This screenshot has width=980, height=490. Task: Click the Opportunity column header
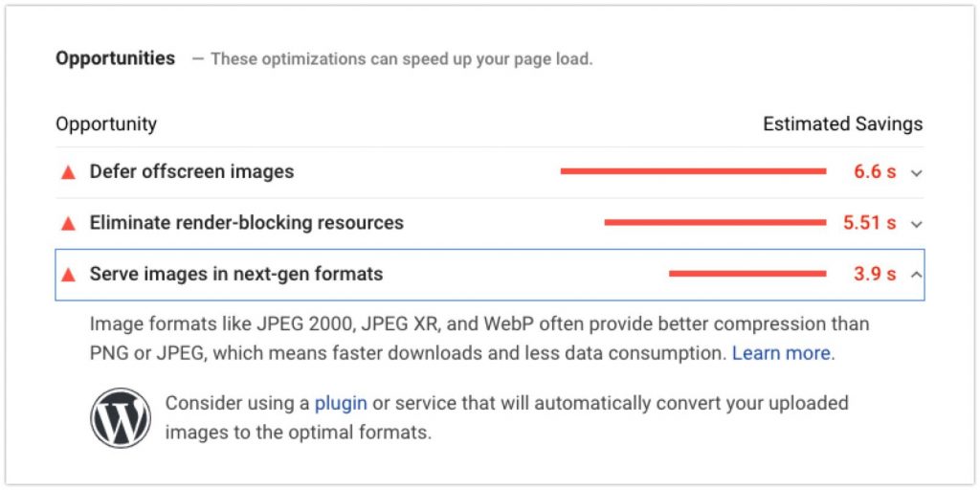(106, 124)
